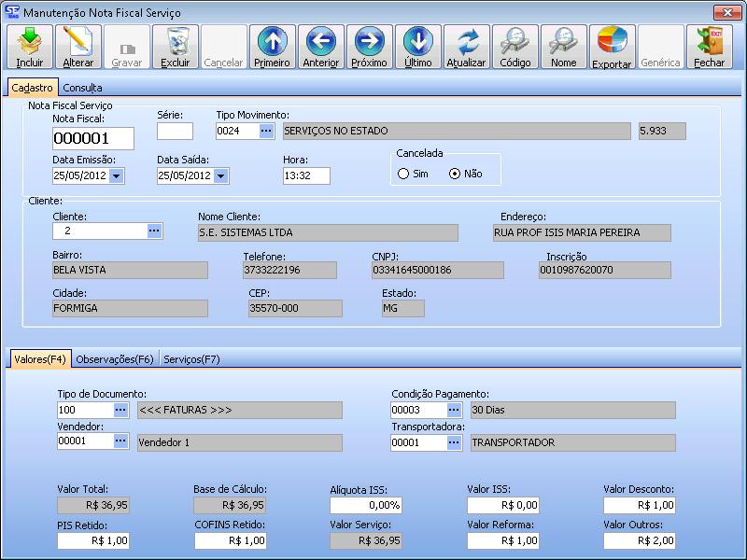Open the Serviços(F7) tab
747x560 pixels.
191,358
